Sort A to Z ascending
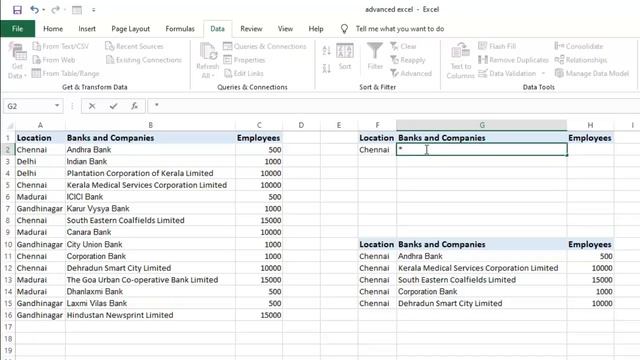The height and width of the screenshot is (360, 640). click(327, 51)
